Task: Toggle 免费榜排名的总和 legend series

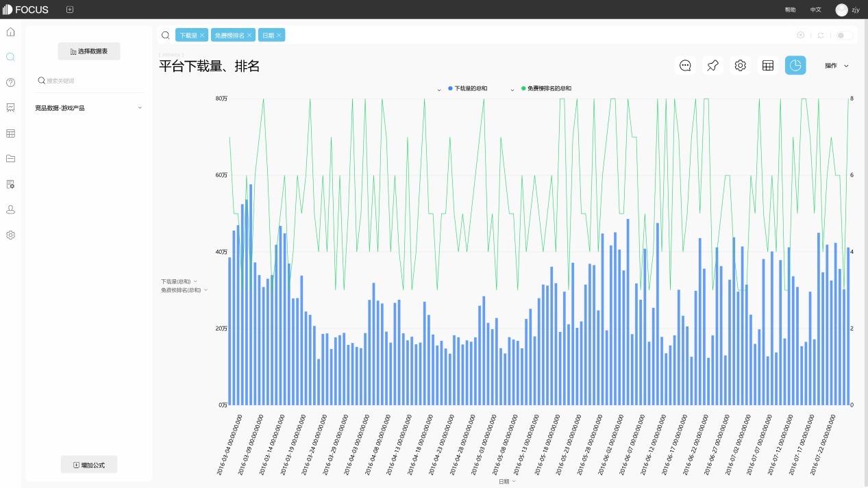Action: 549,89
